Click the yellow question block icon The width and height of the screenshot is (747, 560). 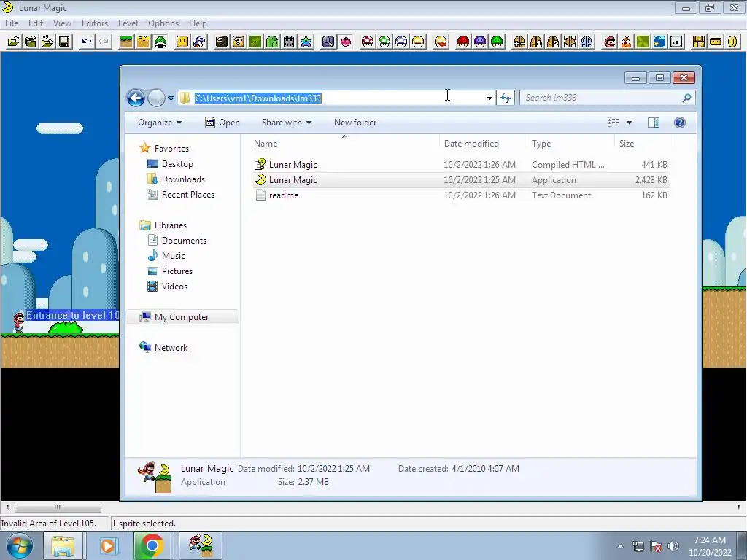pos(239,42)
